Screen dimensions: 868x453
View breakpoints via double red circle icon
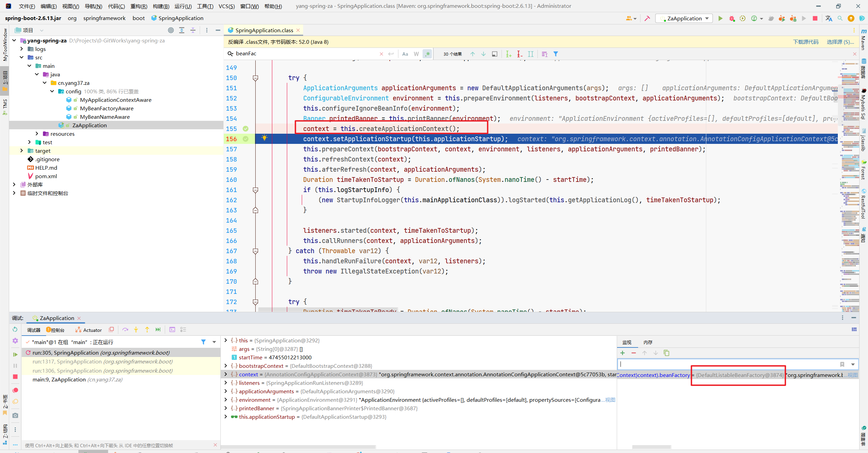[x=15, y=390]
